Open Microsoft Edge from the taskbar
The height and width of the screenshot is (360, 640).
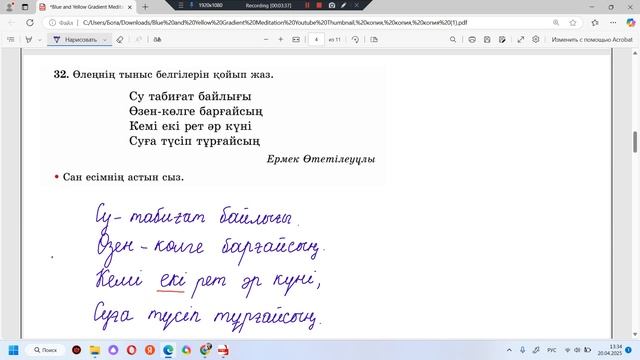point(168,350)
